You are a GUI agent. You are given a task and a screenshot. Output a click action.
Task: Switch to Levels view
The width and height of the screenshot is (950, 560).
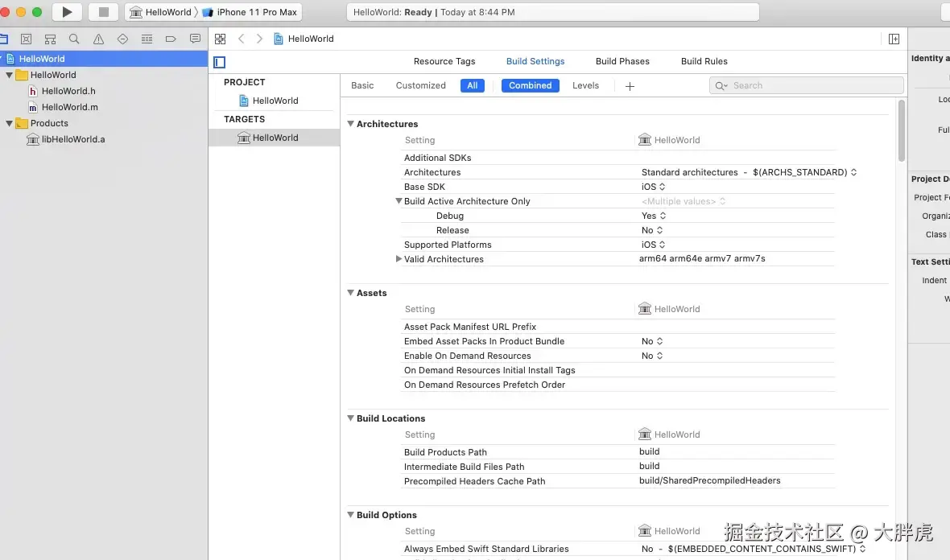click(585, 85)
